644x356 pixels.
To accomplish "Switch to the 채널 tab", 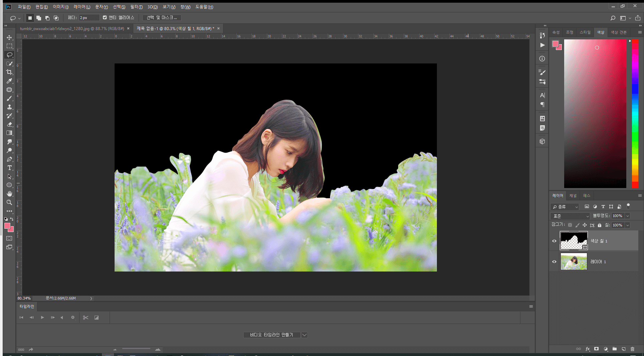I will [x=573, y=196].
